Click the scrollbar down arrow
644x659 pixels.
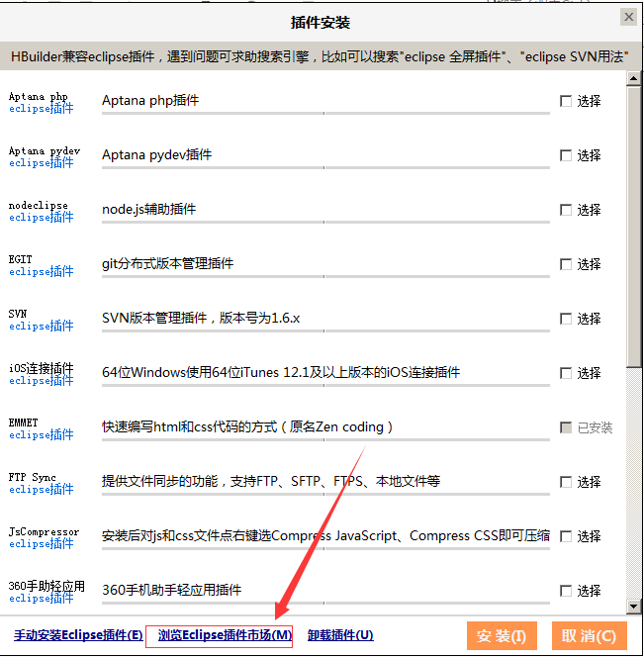[x=633, y=606]
